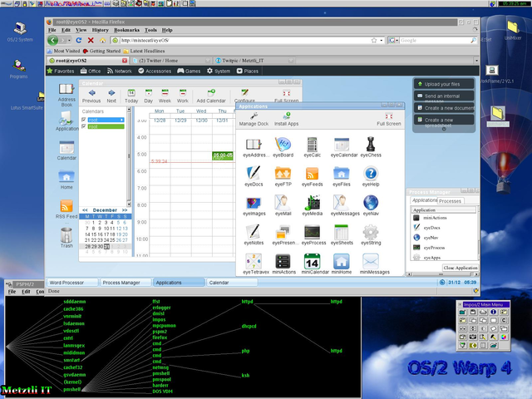Open the miniMessages widget icon
This screenshot has height=399, width=532.
tap(371, 262)
